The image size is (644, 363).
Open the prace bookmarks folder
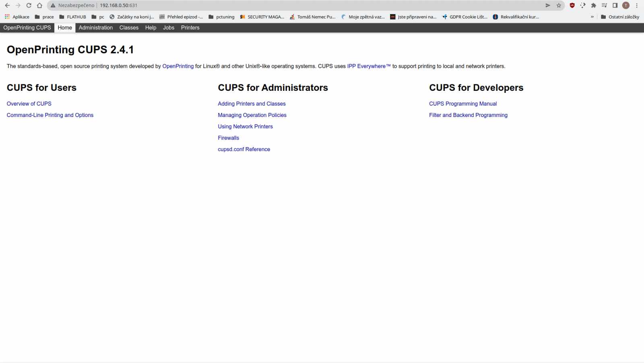click(x=44, y=17)
